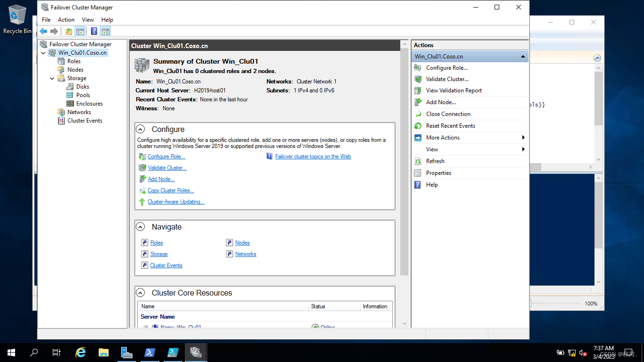
Task: Open the Windows Start menu
Action: click(x=11, y=353)
